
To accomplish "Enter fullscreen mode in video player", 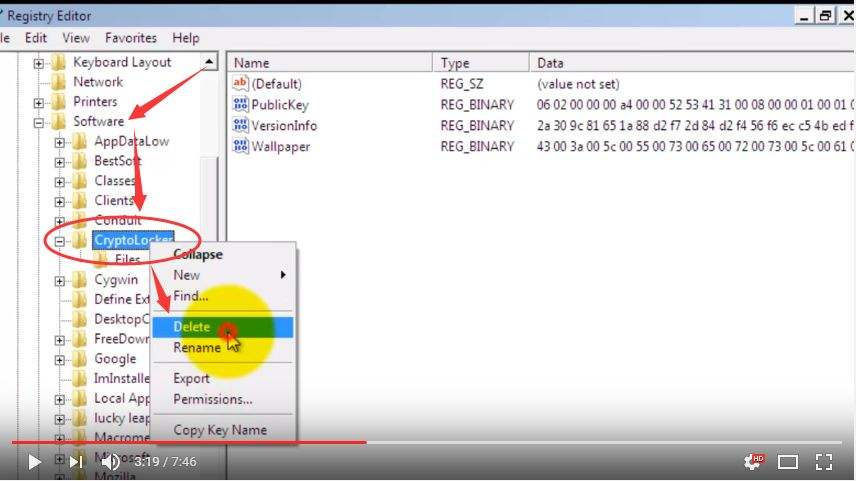I will (x=823, y=462).
